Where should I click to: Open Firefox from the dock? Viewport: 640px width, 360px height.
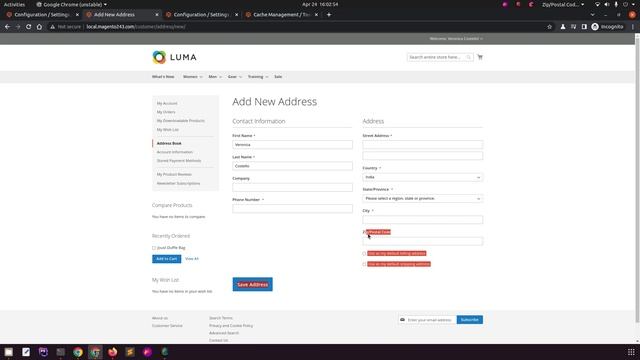[113, 352]
